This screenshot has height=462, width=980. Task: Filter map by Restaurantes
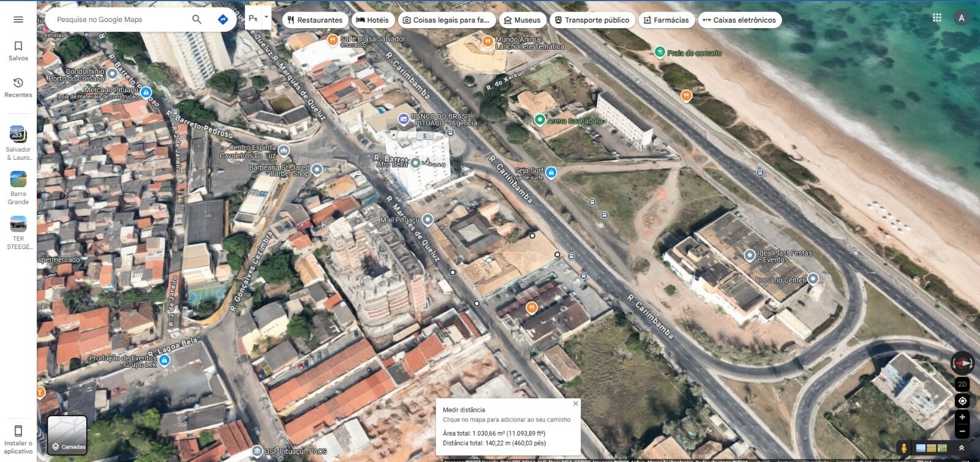315,20
